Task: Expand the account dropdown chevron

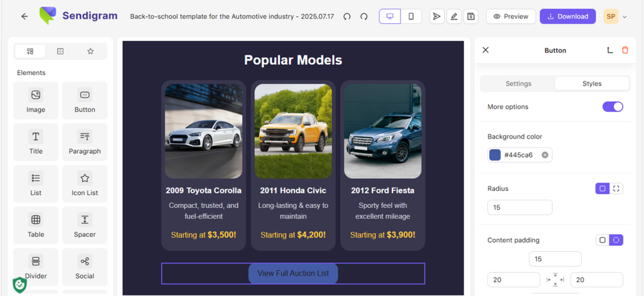Action: [x=625, y=17]
